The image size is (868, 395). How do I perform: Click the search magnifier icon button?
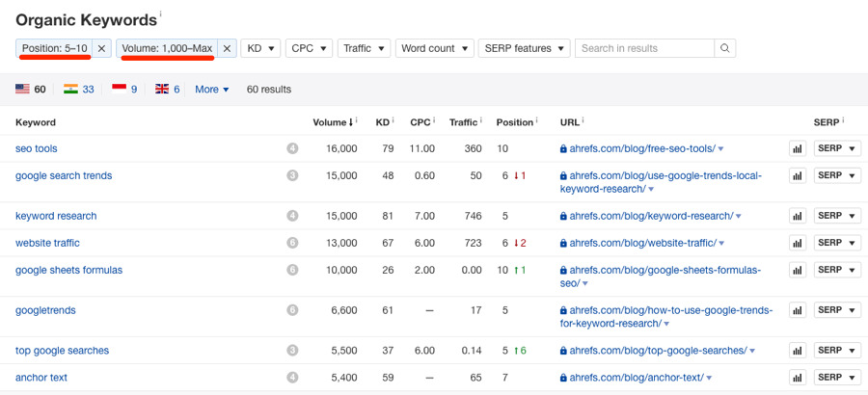point(725,48)
